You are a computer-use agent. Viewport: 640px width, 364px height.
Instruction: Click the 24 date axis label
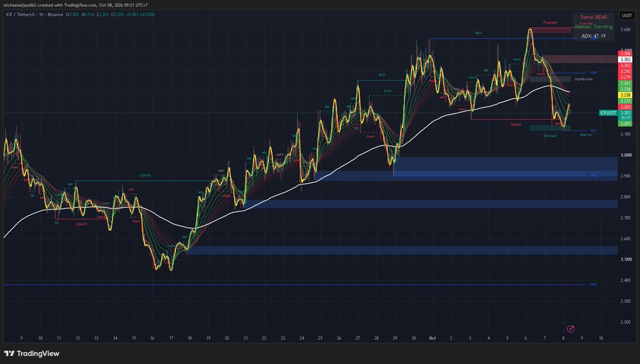coord(301,338)
